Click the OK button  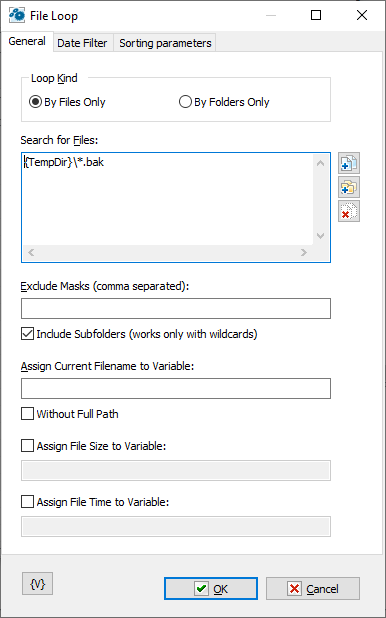tap(211, 589)
